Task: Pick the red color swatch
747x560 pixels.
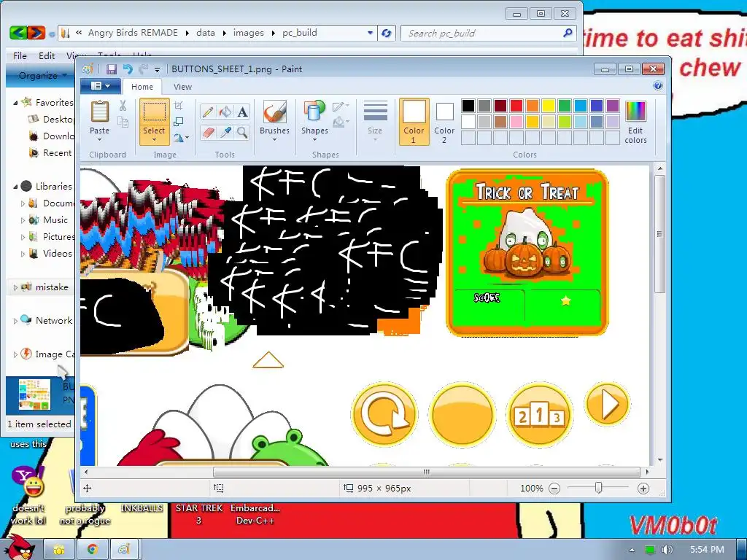Action: tap(516, 106)
